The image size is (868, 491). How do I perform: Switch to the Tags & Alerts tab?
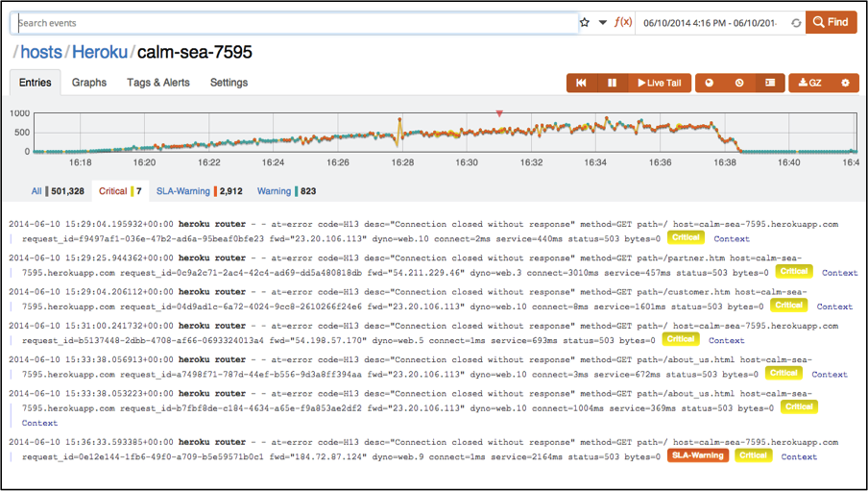(158, 83)
